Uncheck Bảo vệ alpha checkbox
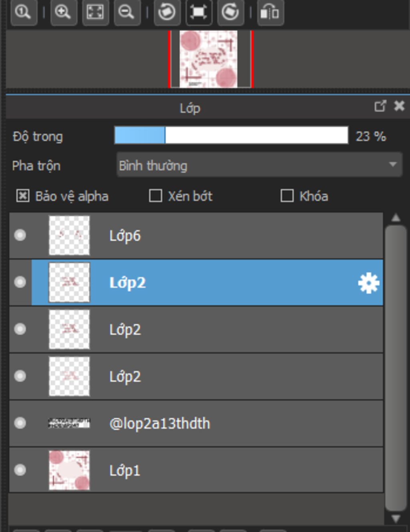This screenshot has width=410, height=532. point(23,196)
